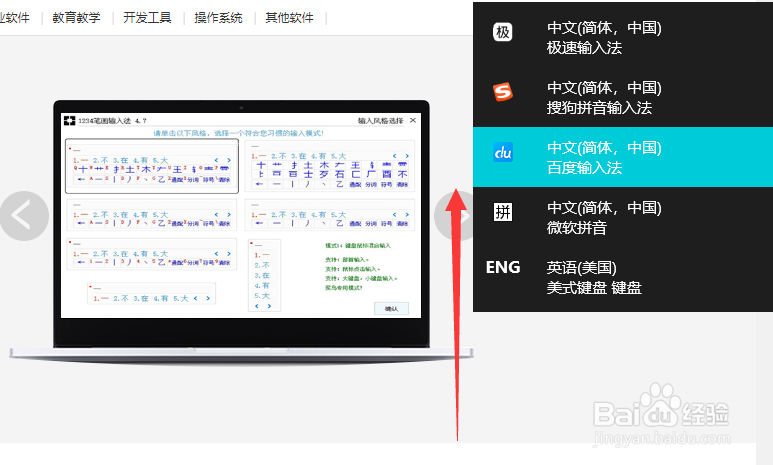The height and width of the screenshot is (465, 773).
Task: Select 搜狗拼音输入法 input method
Action: 623,98
